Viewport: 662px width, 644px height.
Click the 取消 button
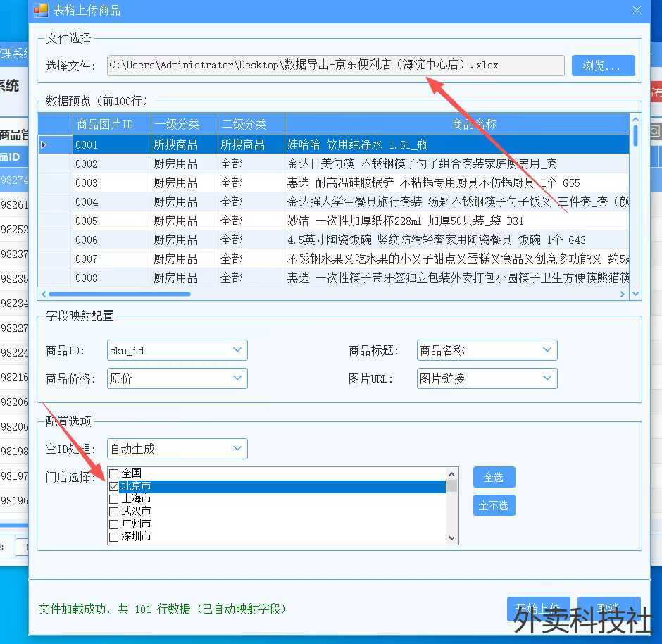pos(608,609)
